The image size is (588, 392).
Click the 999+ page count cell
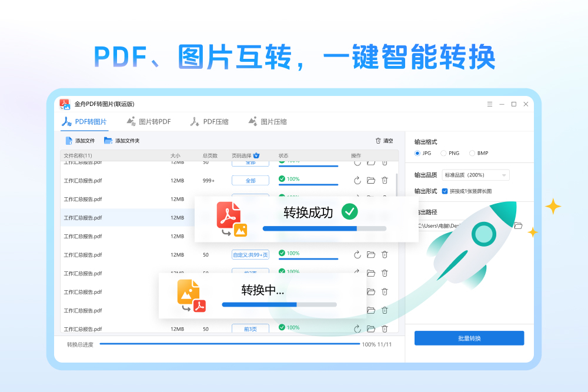pos(209,181)
